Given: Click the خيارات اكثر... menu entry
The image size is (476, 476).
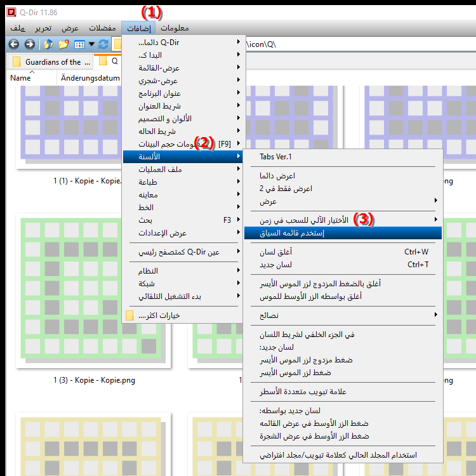Looking at the screenshot, I should coord(182,315).
